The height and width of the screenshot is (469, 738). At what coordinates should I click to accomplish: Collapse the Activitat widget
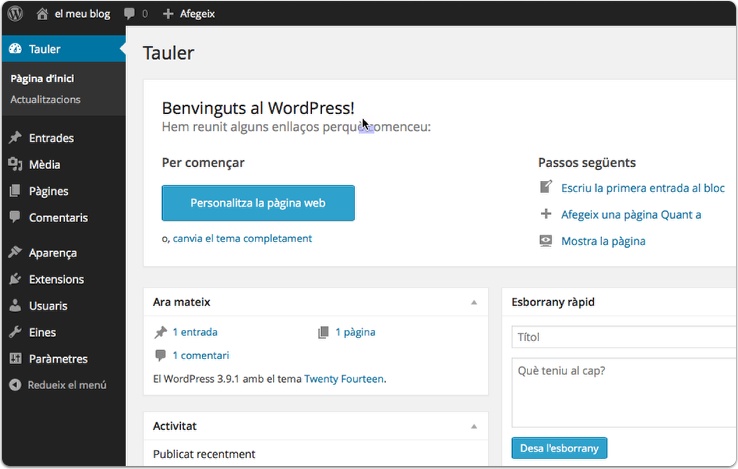[x=474, y=427]
